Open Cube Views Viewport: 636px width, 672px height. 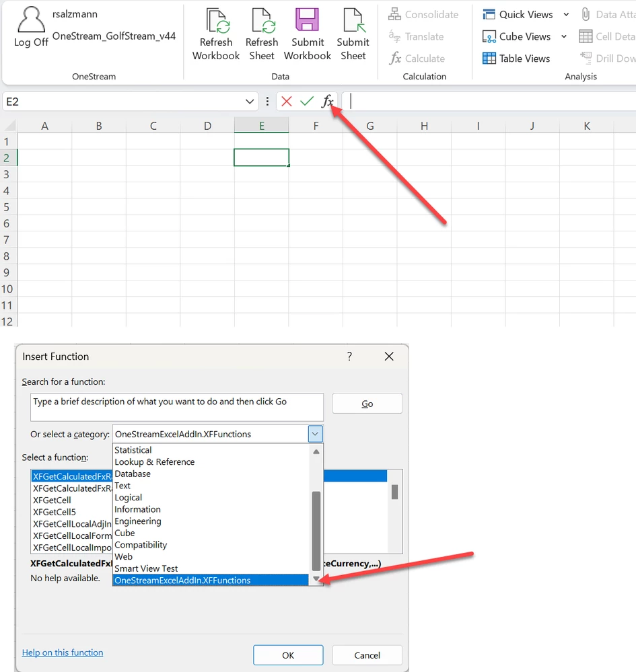[516, 36]
